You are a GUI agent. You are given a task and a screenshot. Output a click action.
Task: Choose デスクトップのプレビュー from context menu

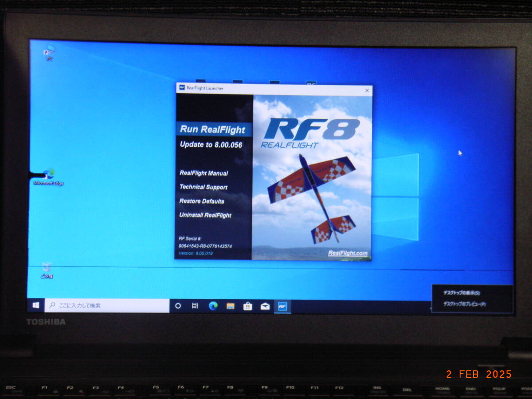[x=464, y=304]
